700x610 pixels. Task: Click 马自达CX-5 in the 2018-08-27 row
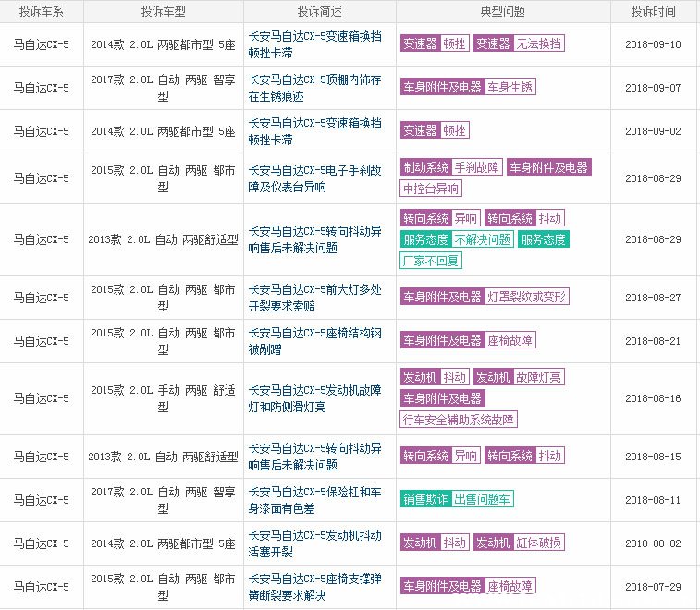[41, 298]
